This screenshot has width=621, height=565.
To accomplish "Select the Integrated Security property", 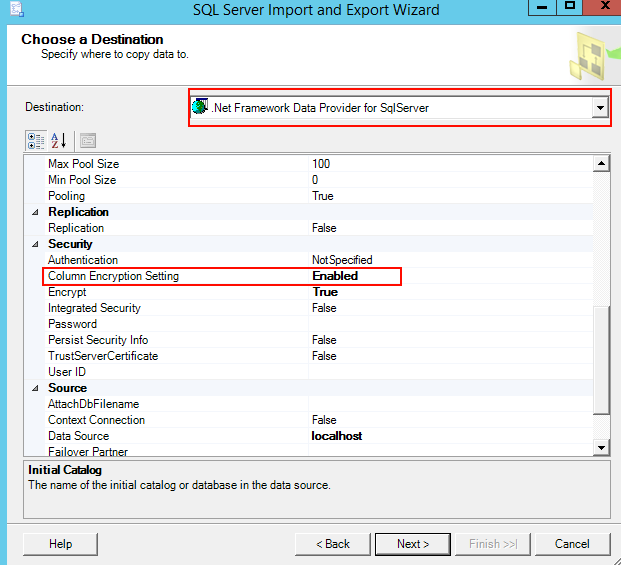I will 94,308.
